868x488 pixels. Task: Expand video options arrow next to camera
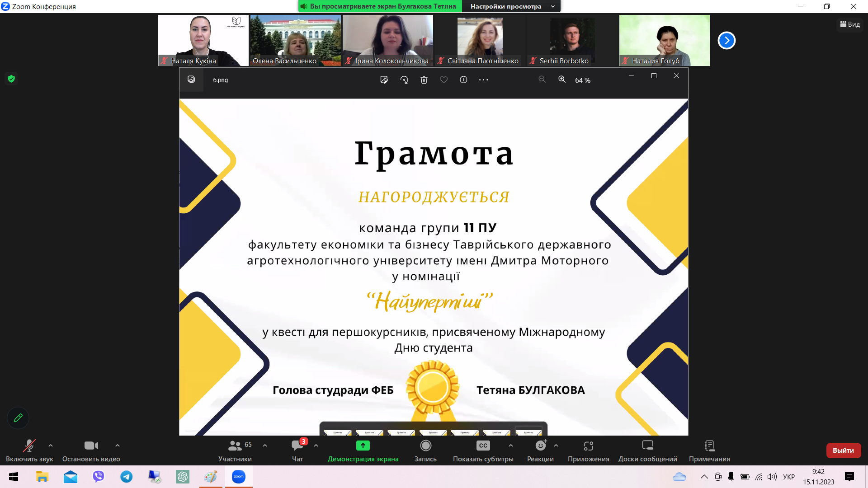point(118,446)
